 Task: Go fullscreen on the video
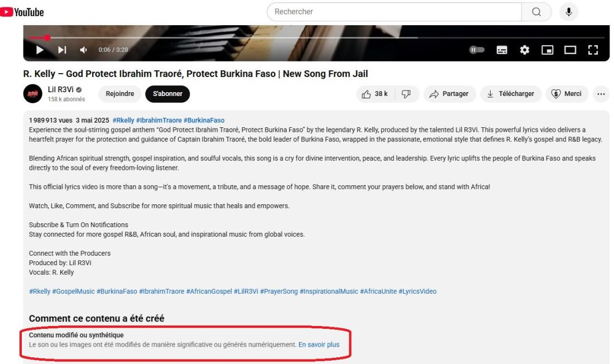(x=593, y=50)
